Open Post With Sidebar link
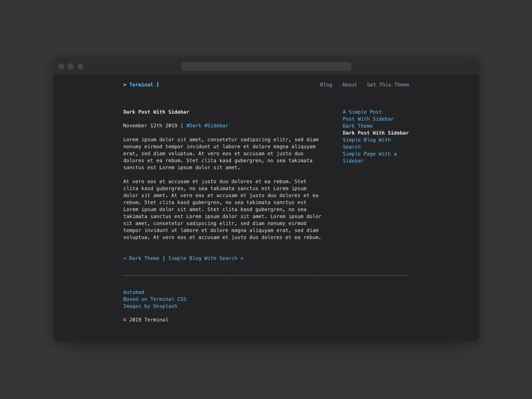Image resolution: width=532 pixels, height=399 pixels. [x=368, y=119]
